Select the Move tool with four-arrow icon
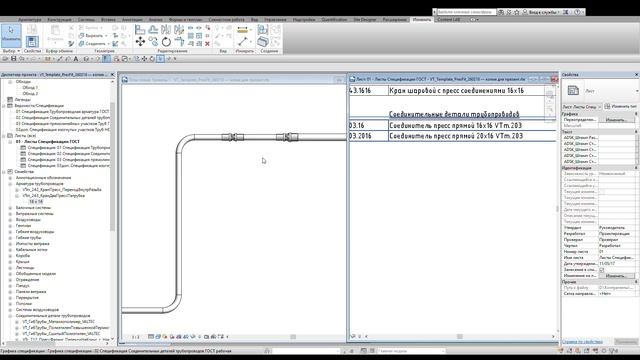The image size is (640, 360). coord(140,41)
